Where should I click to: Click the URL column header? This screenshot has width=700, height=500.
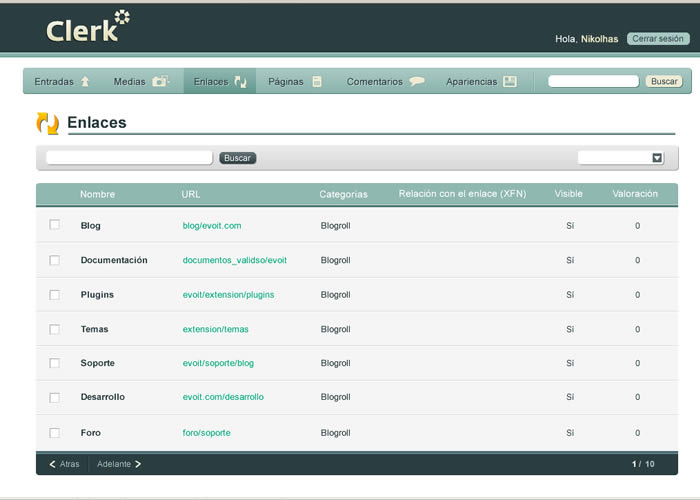coord(191,194)
